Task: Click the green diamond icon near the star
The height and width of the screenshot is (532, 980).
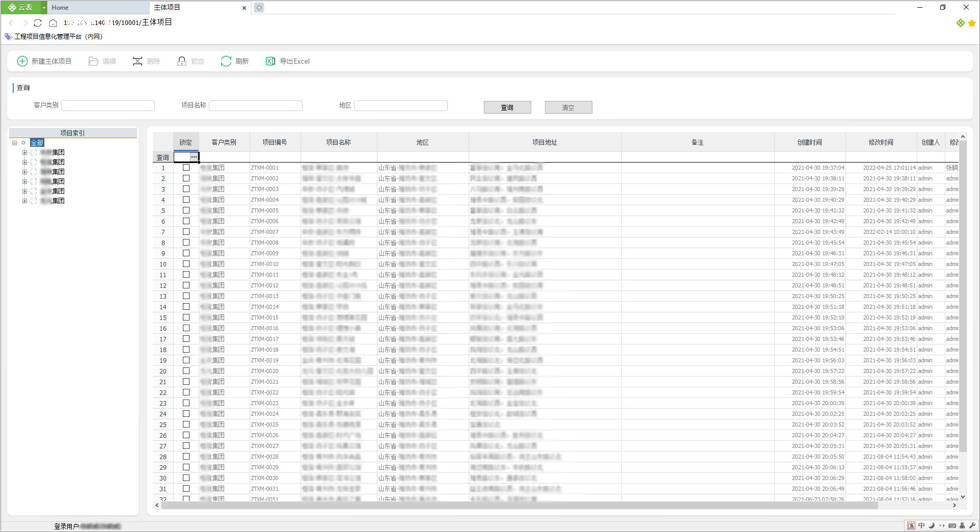Action: [x=961, y=23]
